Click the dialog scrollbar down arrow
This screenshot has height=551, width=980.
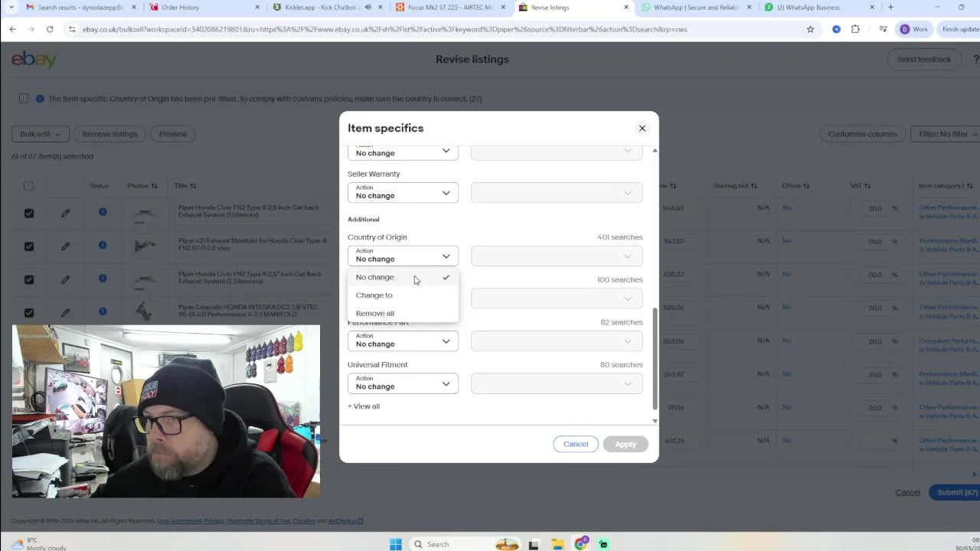click(x=655, y=421)
